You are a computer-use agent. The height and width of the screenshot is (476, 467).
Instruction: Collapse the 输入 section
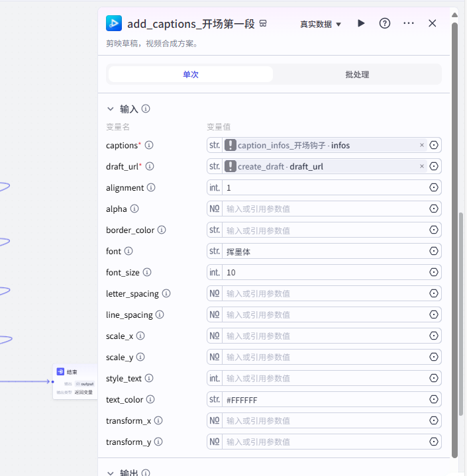coord(111,109)
